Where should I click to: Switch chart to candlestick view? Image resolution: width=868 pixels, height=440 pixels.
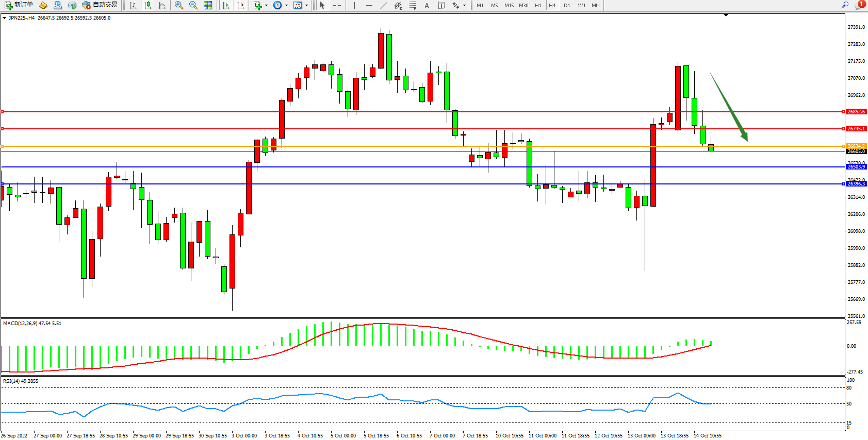(x=148, y=5)
